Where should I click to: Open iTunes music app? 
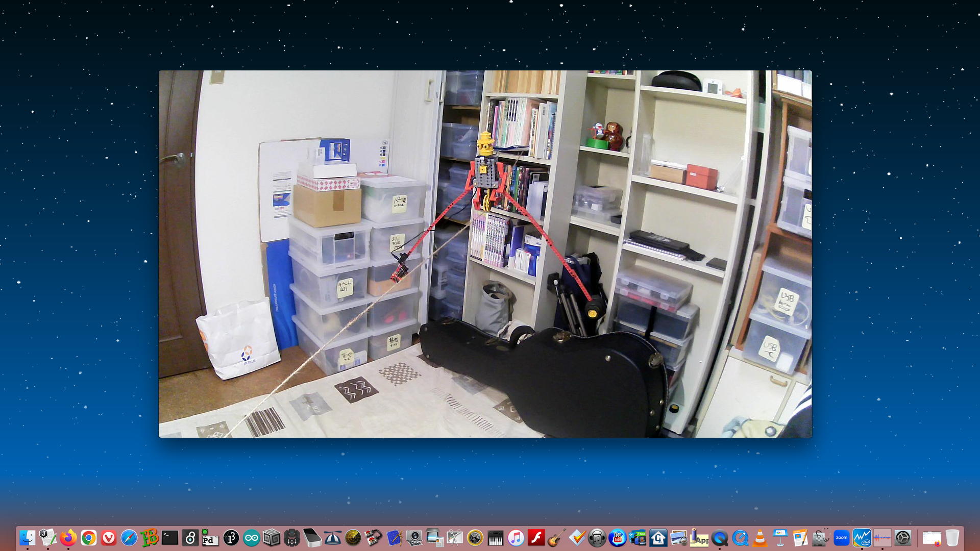coord(516,538)
